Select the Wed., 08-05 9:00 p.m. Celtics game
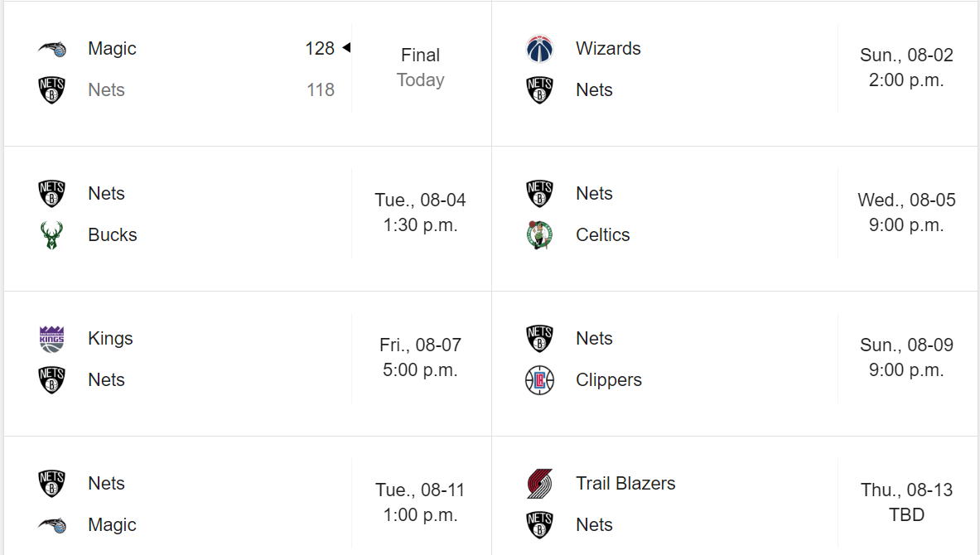 click(x=735, y=219)
